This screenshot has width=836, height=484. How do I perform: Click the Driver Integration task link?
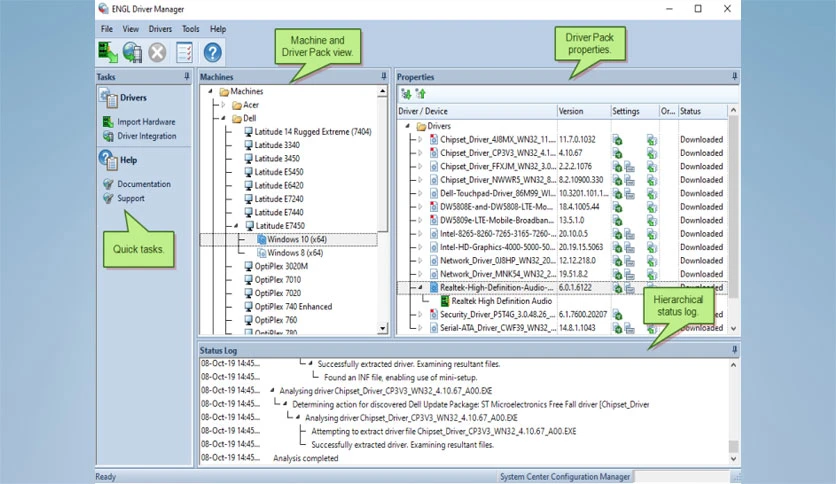[x=147, y=136]
